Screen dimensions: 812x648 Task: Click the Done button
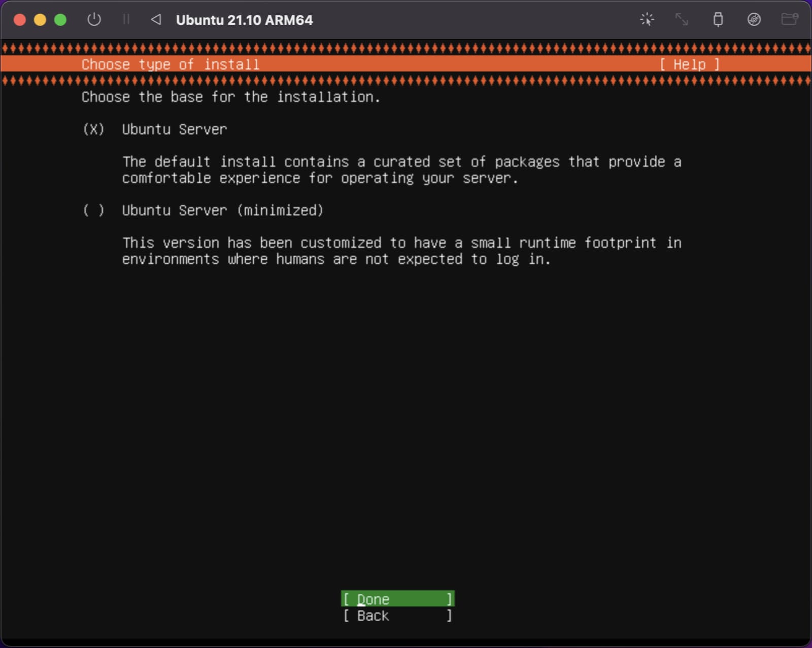(397, 599)
